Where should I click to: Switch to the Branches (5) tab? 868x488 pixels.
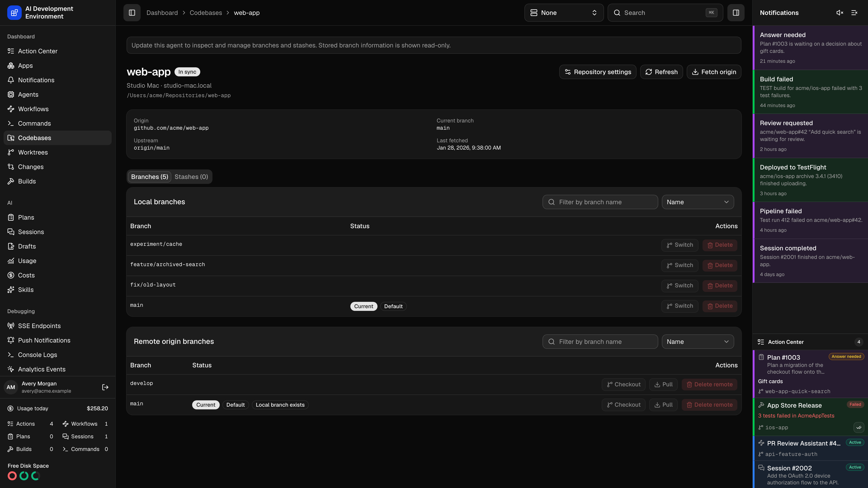tap(149, 177)
